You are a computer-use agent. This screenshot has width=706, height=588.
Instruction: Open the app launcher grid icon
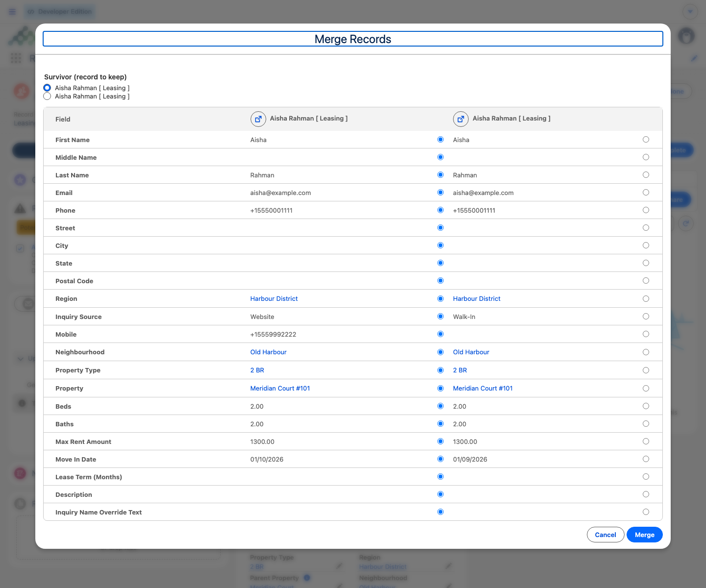coord(16,58)
